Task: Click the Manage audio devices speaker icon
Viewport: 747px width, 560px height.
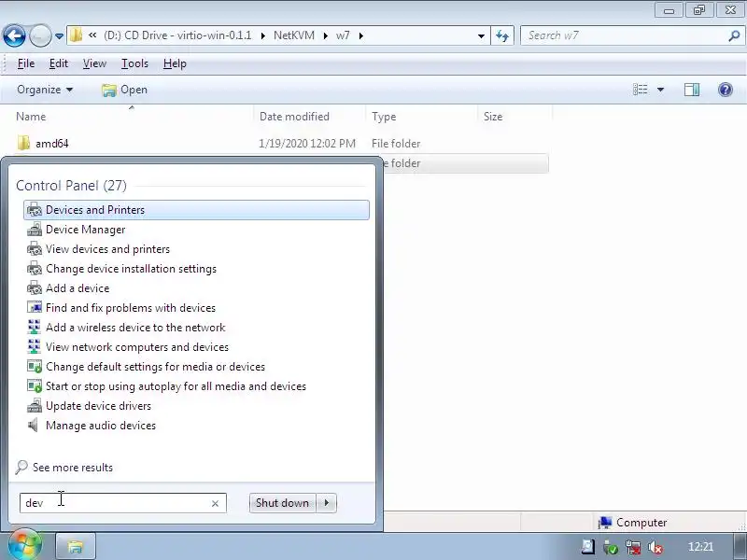Action: tap(33, 425)
